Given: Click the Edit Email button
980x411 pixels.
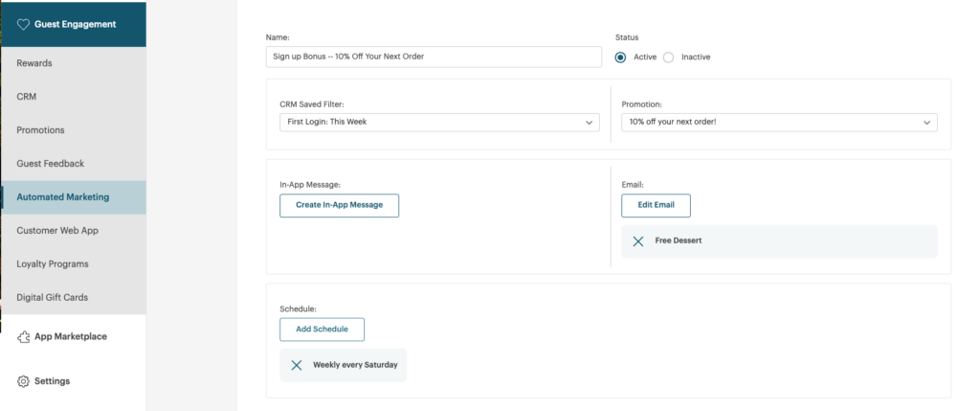Looking at the screenshot, I should [656, 205].
